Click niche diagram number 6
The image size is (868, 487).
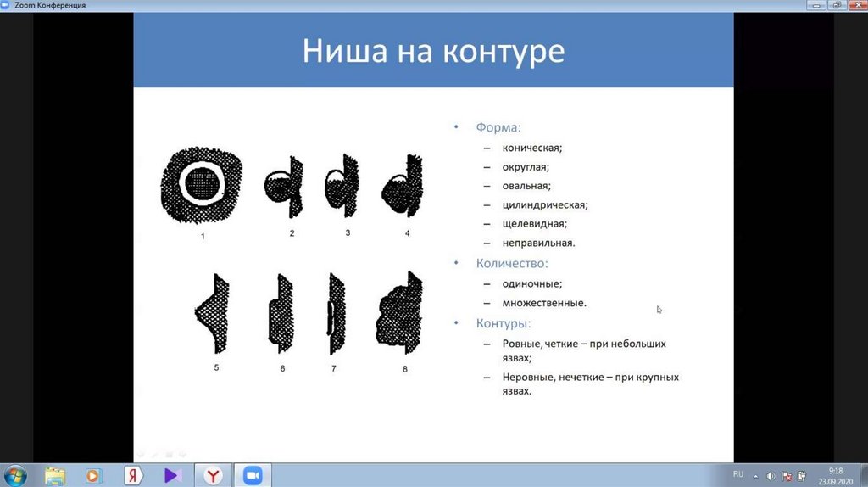(x=281, y=313)
